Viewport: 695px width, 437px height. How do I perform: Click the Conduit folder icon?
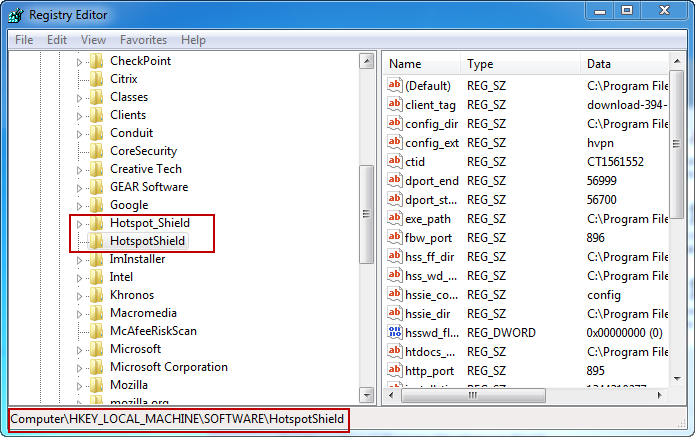(97, 133)
